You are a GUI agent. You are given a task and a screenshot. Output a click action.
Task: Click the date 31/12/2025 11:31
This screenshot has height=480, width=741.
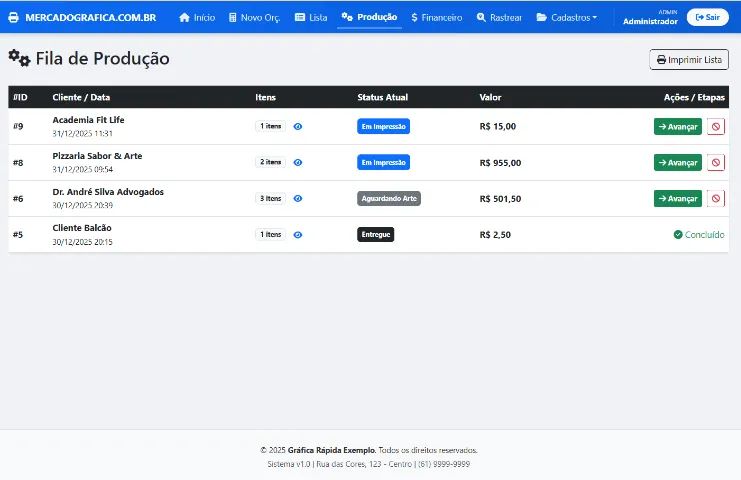click(83, 134)
